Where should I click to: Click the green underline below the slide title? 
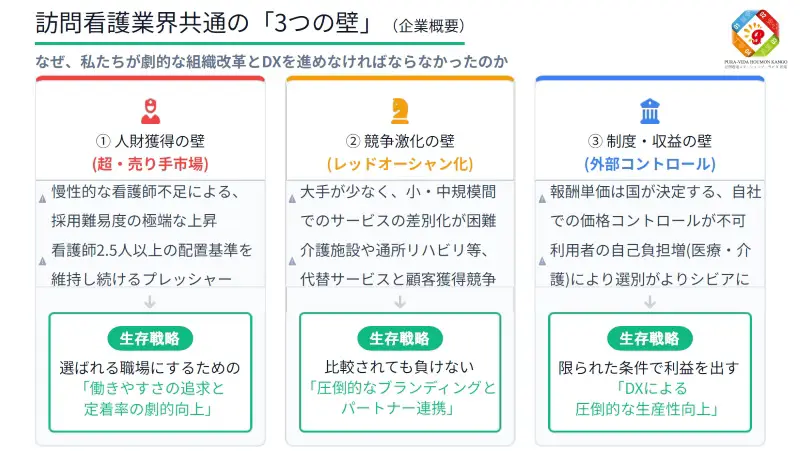(x=250, y=43)
